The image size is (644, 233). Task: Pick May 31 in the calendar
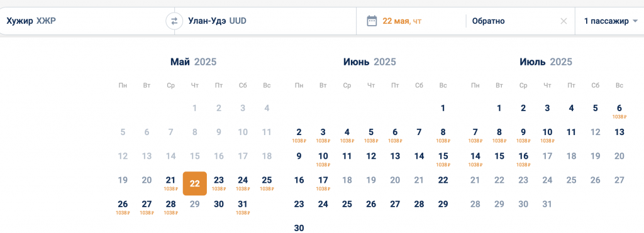click(x=243, y=207)
